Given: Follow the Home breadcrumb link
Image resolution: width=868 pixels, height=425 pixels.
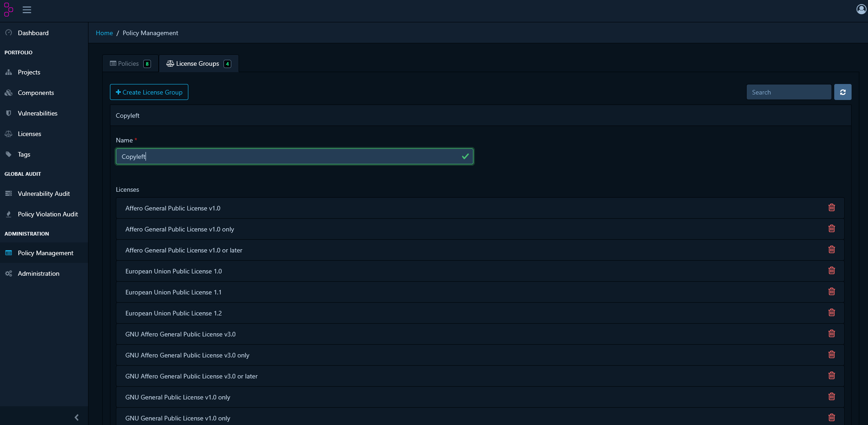Looking at the screenshot, I should 104,33.
